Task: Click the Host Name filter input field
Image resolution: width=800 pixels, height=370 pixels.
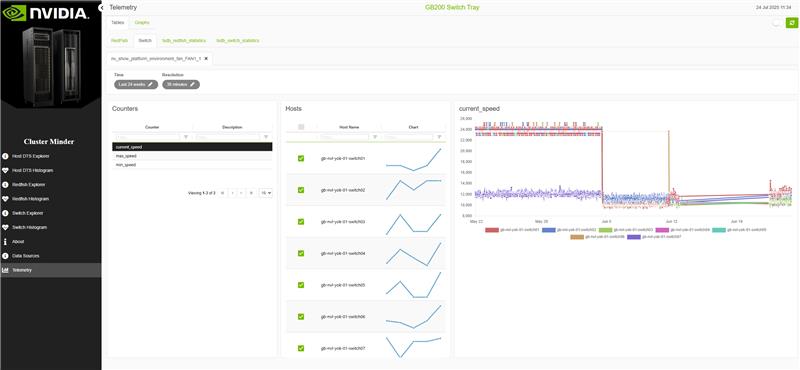Action: click(x=344, y=137)
